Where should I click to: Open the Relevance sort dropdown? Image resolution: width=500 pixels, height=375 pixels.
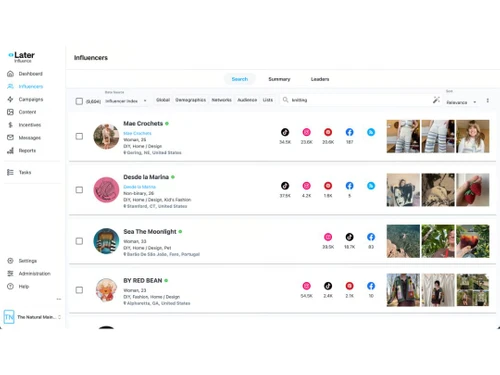(461, 102)
